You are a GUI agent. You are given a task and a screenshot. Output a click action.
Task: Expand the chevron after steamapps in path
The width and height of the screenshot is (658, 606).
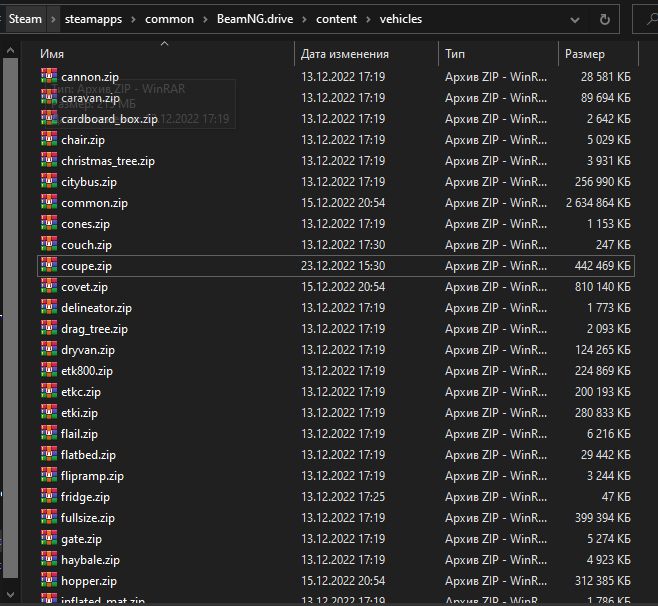point(133,19)
